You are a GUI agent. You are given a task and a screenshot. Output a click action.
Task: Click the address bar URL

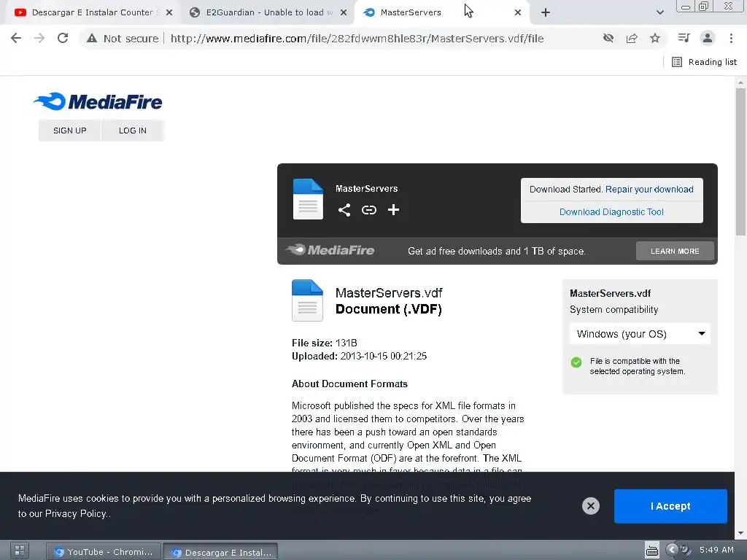pyautogui.click(x=357, y=38)
